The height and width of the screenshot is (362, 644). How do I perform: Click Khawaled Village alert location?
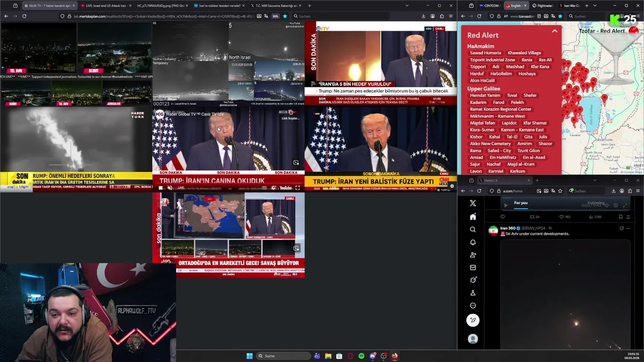point(524,53)
